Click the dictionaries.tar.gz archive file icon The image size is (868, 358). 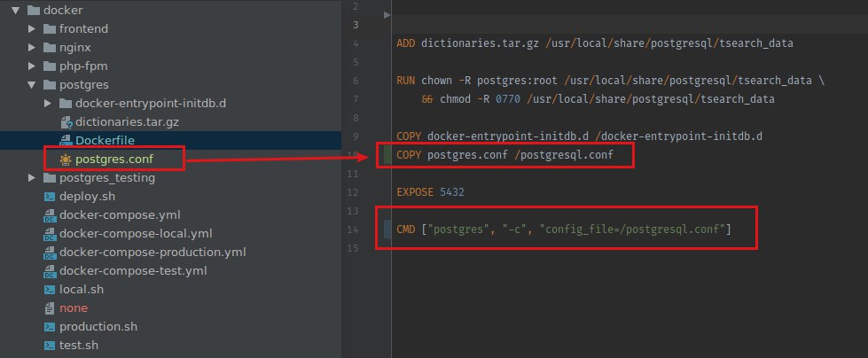tap(66, 122)
